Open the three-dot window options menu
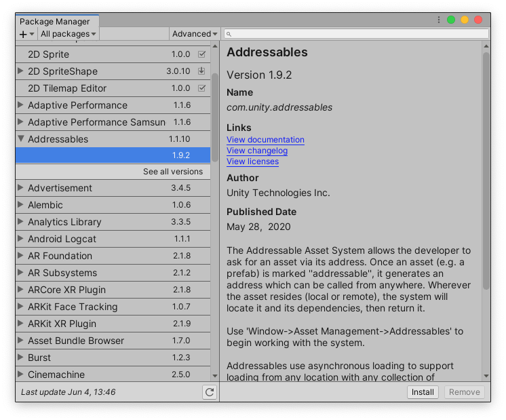 point(439,20)
